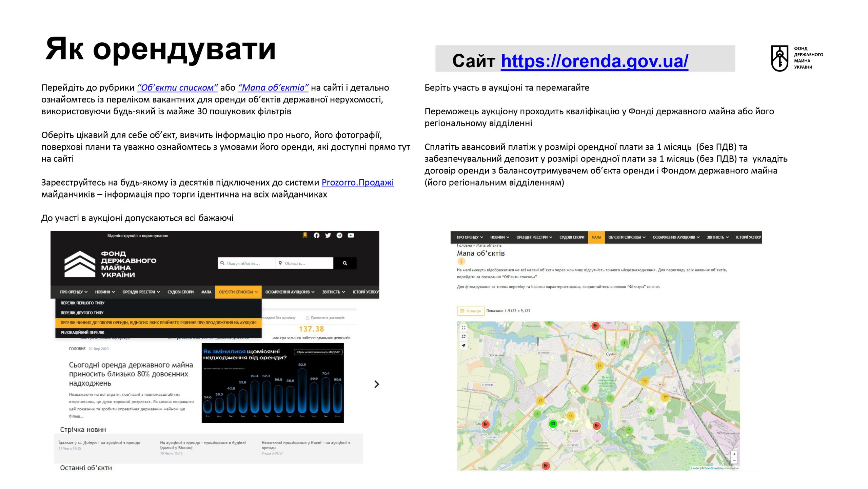The height and width of the screenshot is (489, 868).
Task: Collapse the highlighted ОБ'ЄКТИ СПИСКОМ dropdown
Action: tap(238, 292)
